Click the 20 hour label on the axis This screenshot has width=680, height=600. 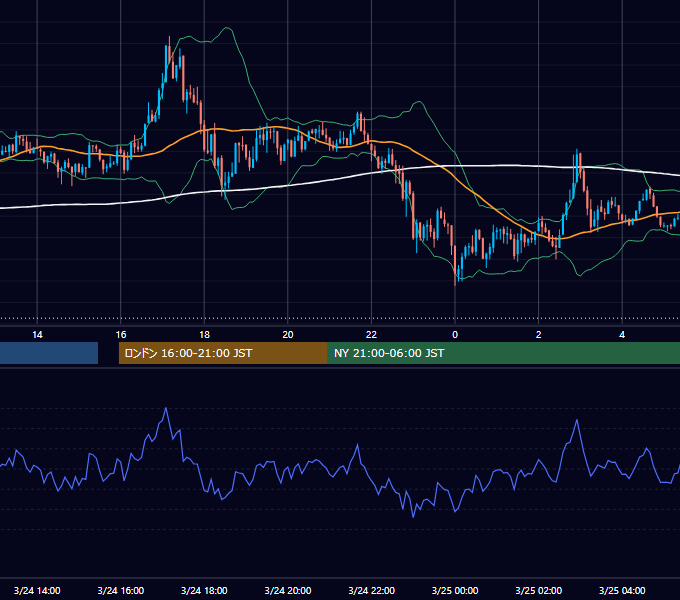[x=288, y=335]
